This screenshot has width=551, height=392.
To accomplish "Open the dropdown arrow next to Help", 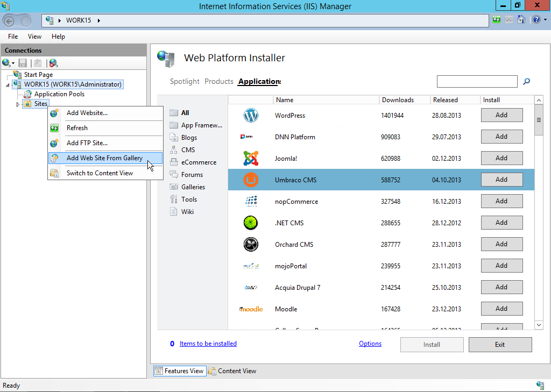I will [544, 20].
